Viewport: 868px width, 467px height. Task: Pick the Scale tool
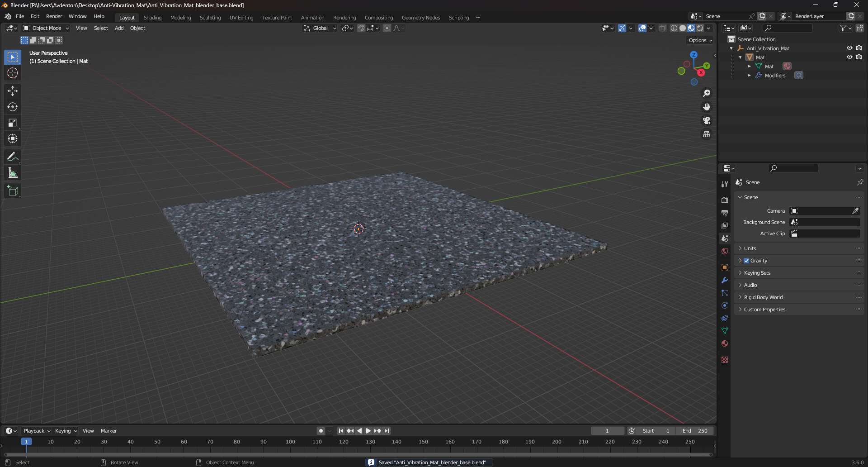coord(13,123)
